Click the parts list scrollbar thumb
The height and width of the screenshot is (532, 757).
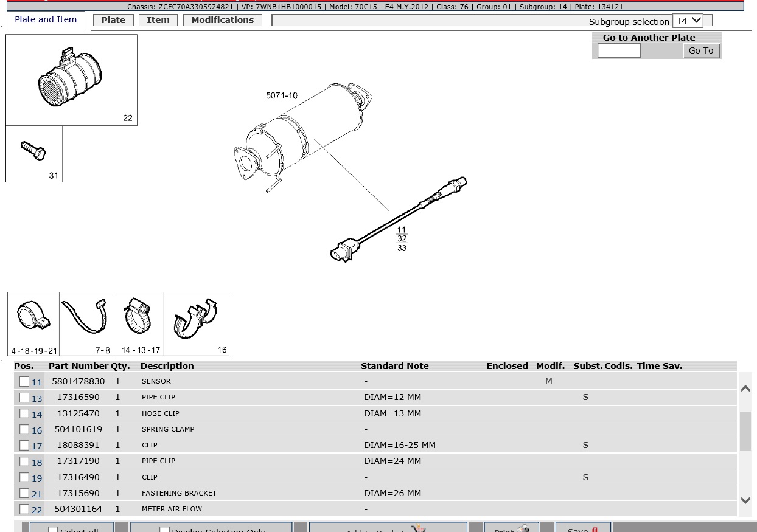point(745,431)
